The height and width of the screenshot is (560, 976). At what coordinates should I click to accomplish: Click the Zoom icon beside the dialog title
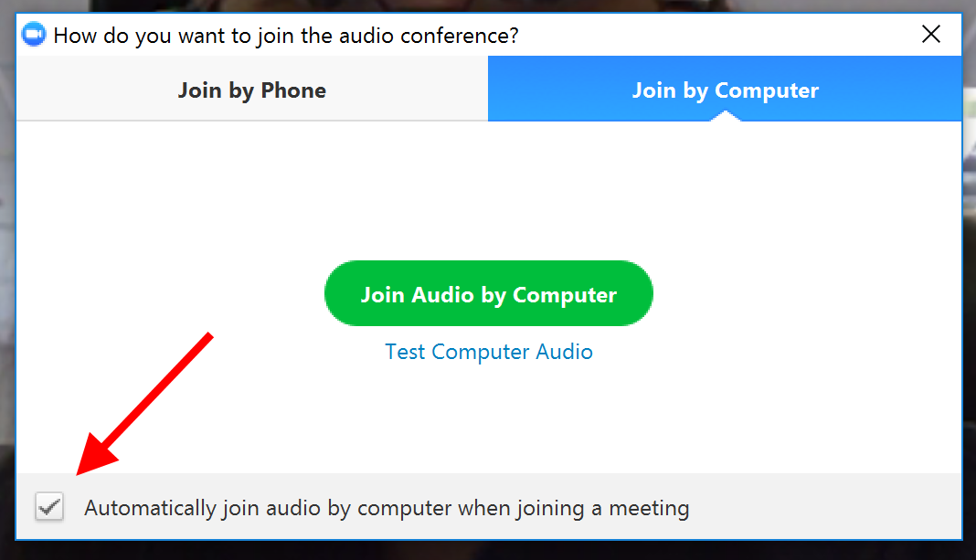pos(33,34)
